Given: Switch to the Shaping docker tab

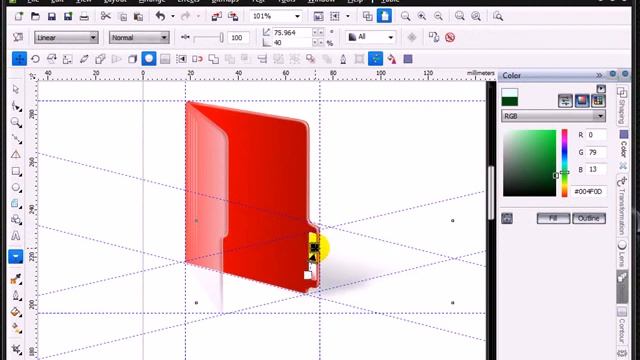Looking at the screenshot, I should point(622,106).
